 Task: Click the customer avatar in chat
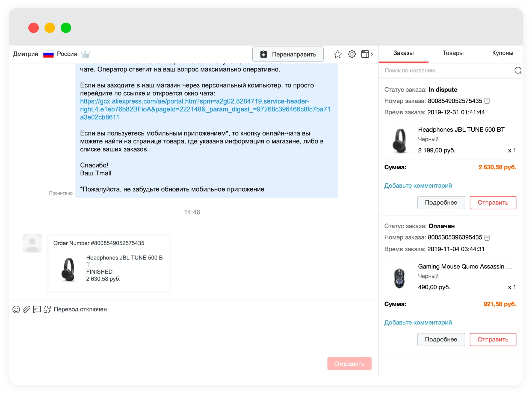32,243
